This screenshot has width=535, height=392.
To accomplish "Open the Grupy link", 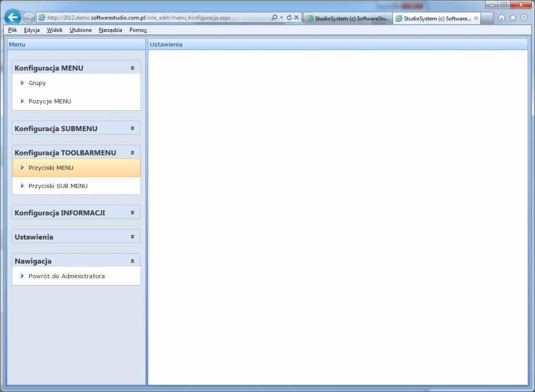I will tap(37, 83).
